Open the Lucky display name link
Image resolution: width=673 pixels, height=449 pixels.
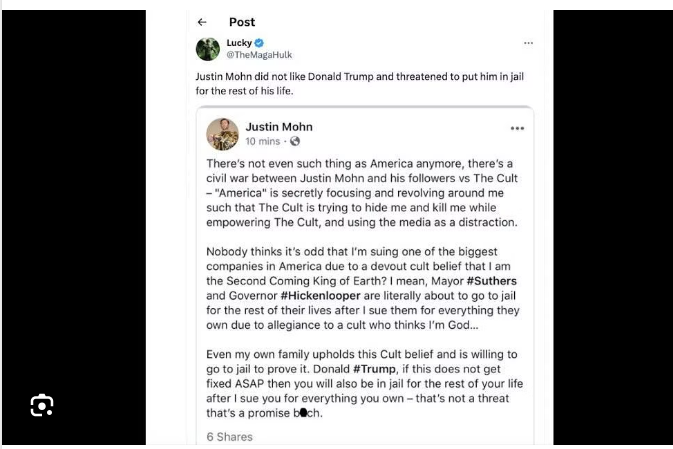click(x=239, y=43)
